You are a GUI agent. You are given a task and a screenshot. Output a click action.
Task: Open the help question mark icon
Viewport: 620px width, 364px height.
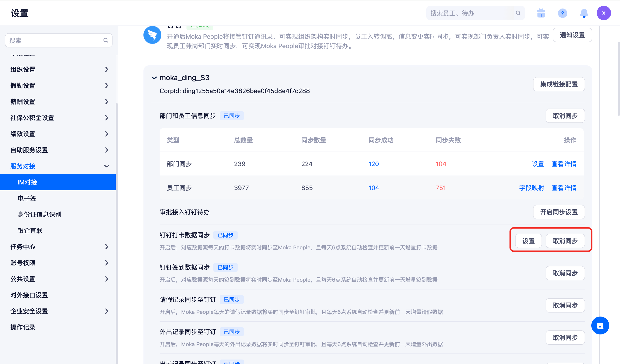562,13
